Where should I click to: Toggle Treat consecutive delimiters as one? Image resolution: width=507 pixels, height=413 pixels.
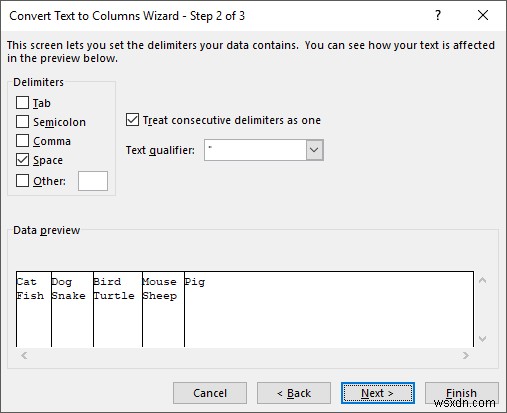tap(132, 120)
